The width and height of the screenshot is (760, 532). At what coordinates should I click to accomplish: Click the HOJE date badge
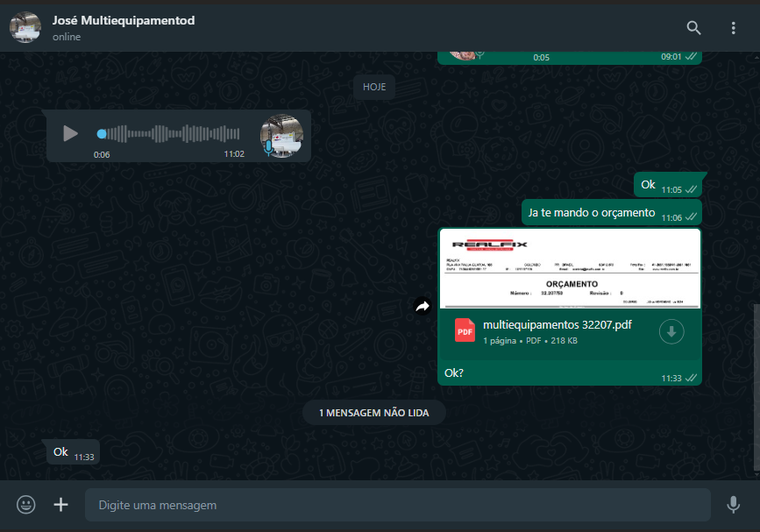(374, 87)
